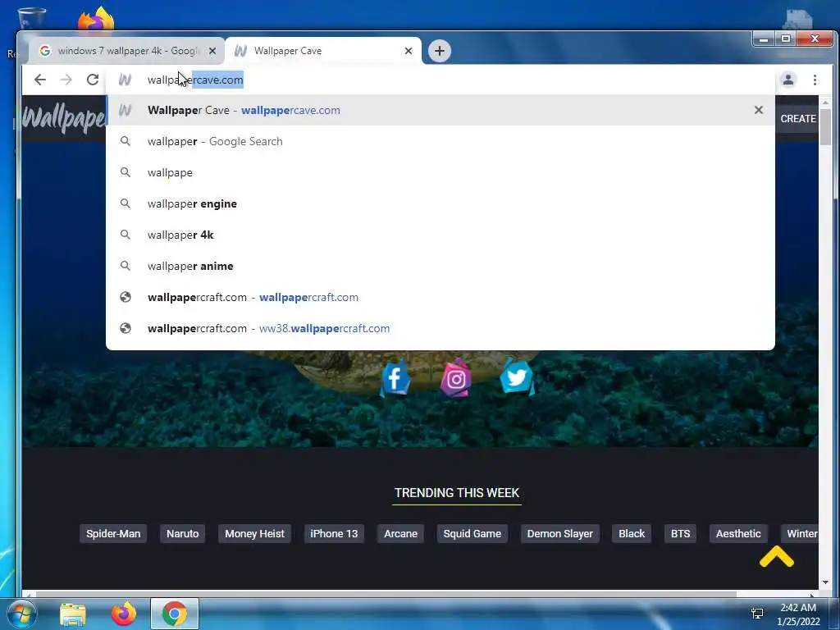This screenshot has width=840, height=630.
Task: Click the TRENDING THIS WEEK heading
Action: coord(456,493)
